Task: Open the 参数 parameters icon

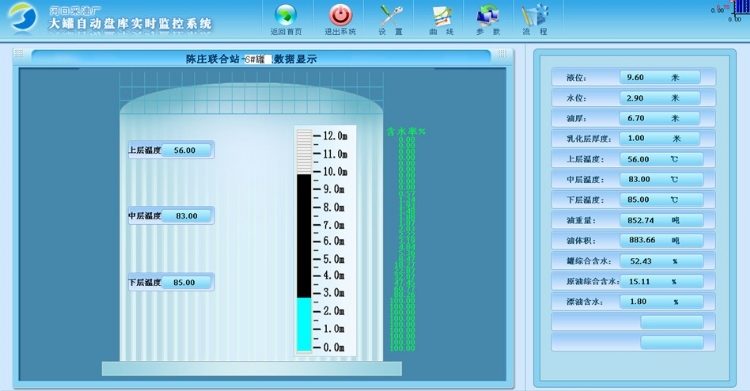Action: [x=488, y=15]
